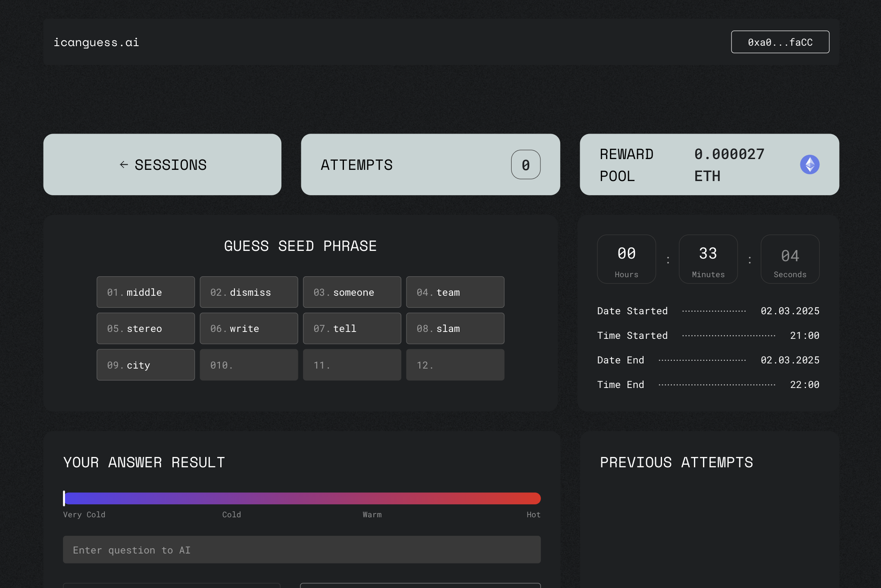Select seed word field 09 city
This screenshot has height=588, width=881.
pos(146,365)
